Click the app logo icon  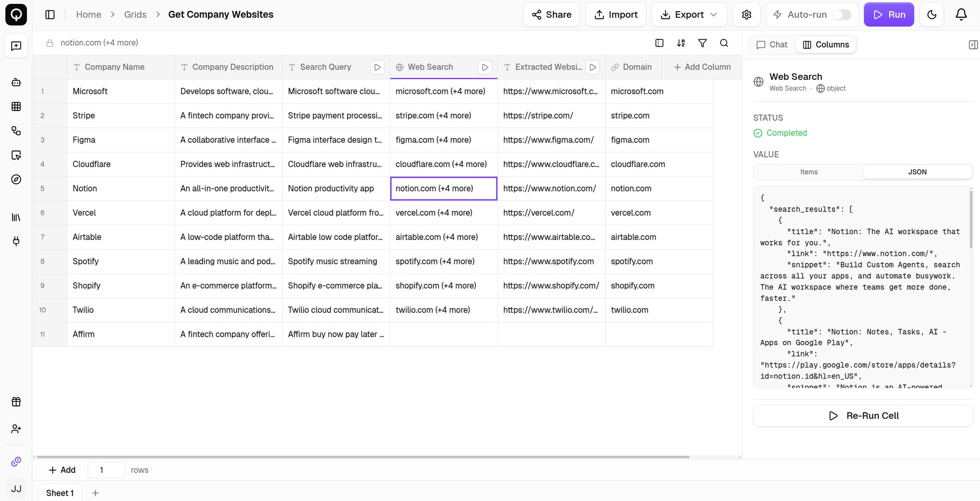click(x=16, y=15)
